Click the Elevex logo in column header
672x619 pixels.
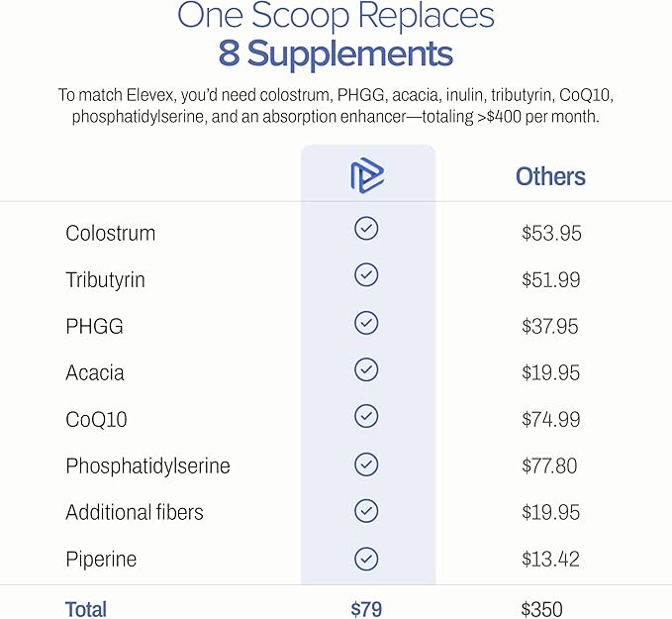(x=366, y=176)
